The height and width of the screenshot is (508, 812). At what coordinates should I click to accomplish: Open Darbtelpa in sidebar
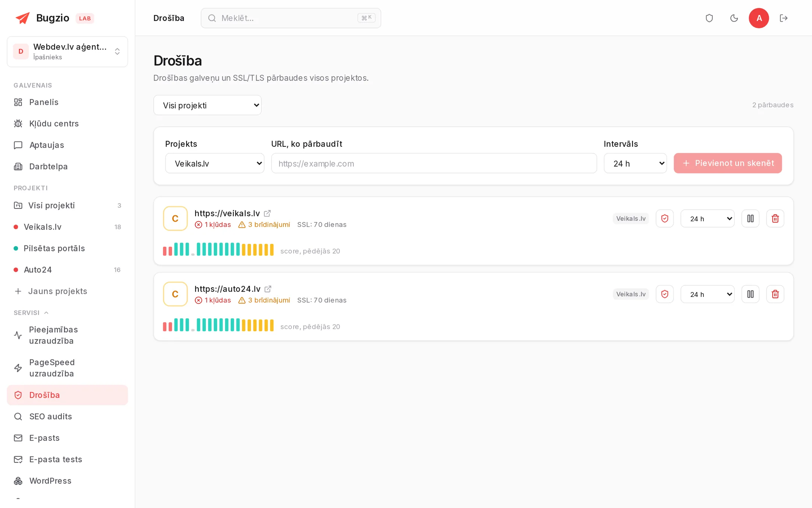point(67,167)
